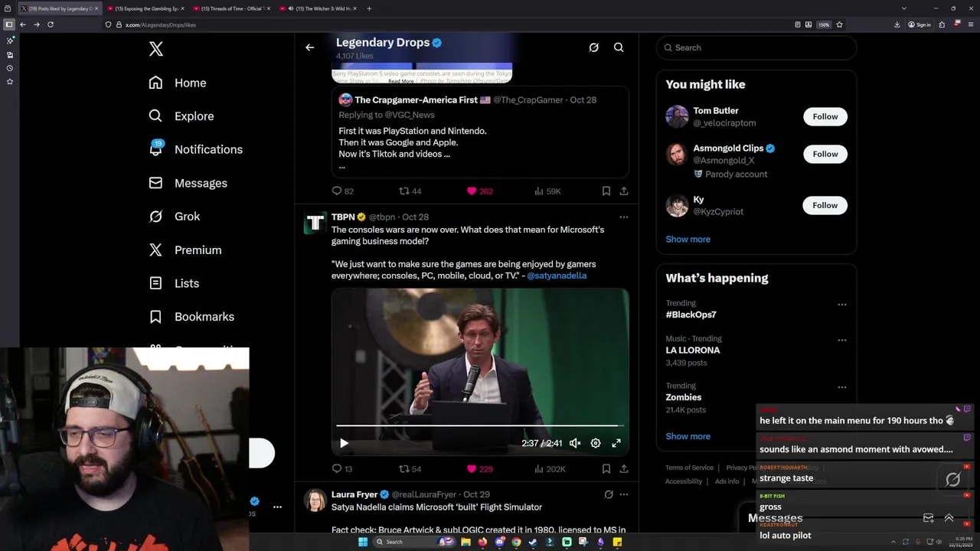Image resolution: width=980 pixels, height=551 pixels.
Task: Click Sign in on browser toolbar
Action: (920, 24)
